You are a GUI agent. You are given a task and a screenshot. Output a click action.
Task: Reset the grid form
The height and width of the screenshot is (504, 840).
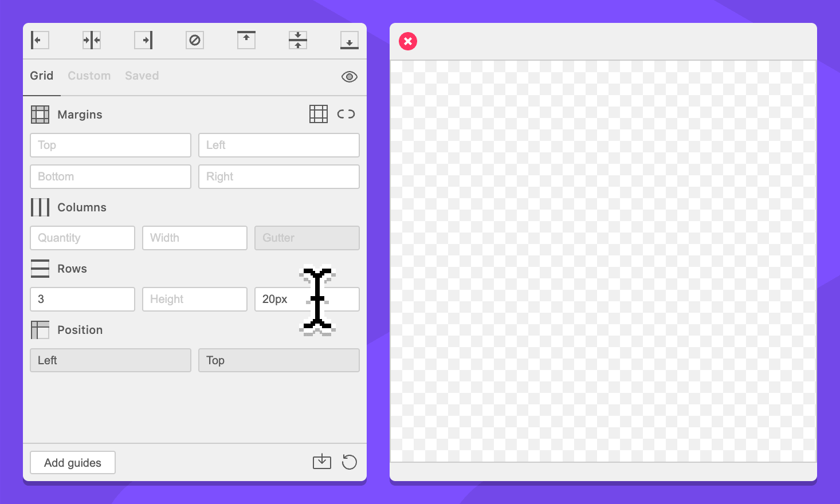click(x=350, y=462)
